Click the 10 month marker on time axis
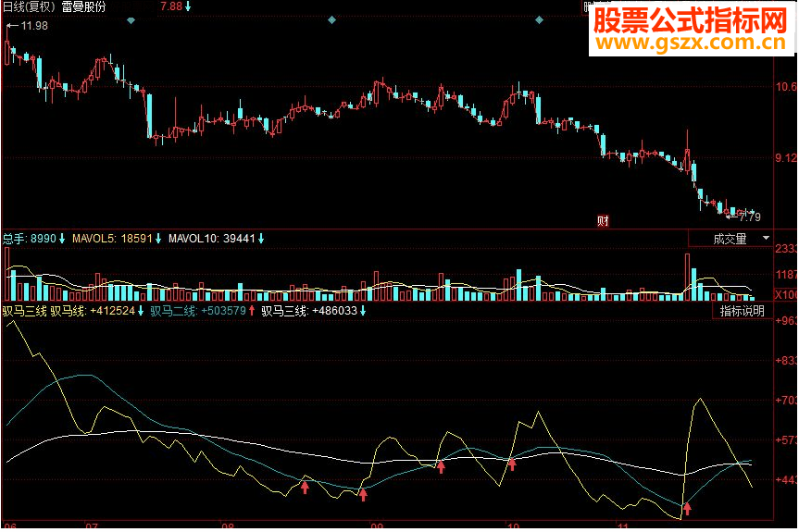 point(513,526)
